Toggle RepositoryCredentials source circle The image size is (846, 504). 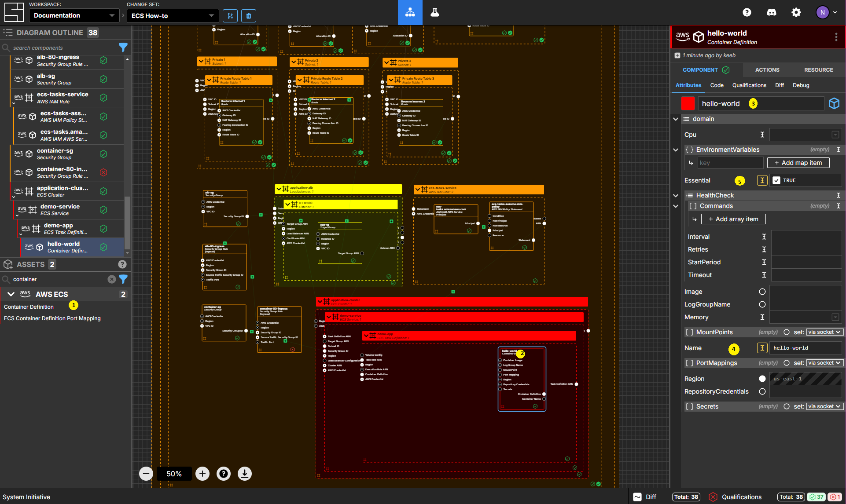coord(762,391)
